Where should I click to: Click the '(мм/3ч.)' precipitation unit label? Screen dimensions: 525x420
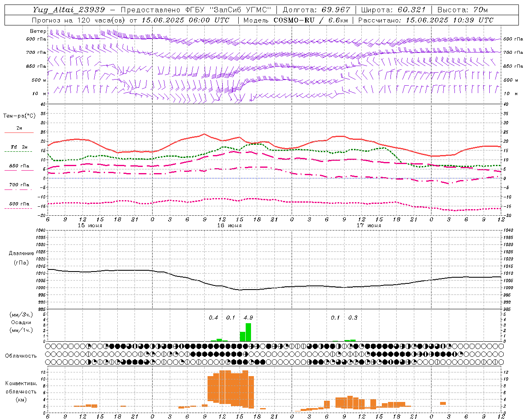tap(21, 315)
